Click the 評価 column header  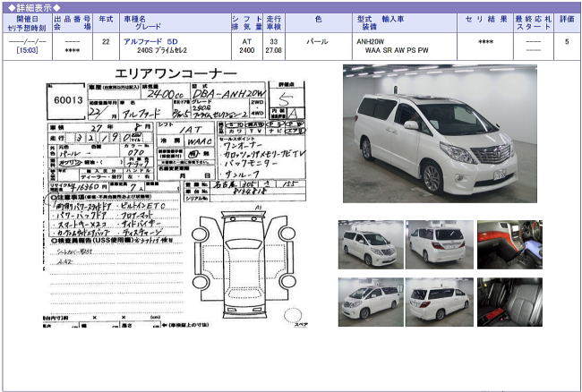coord(567,23)
